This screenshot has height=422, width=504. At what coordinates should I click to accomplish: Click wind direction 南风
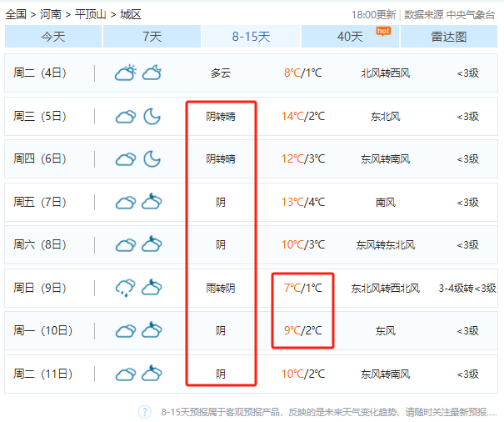tap(386, 203)
